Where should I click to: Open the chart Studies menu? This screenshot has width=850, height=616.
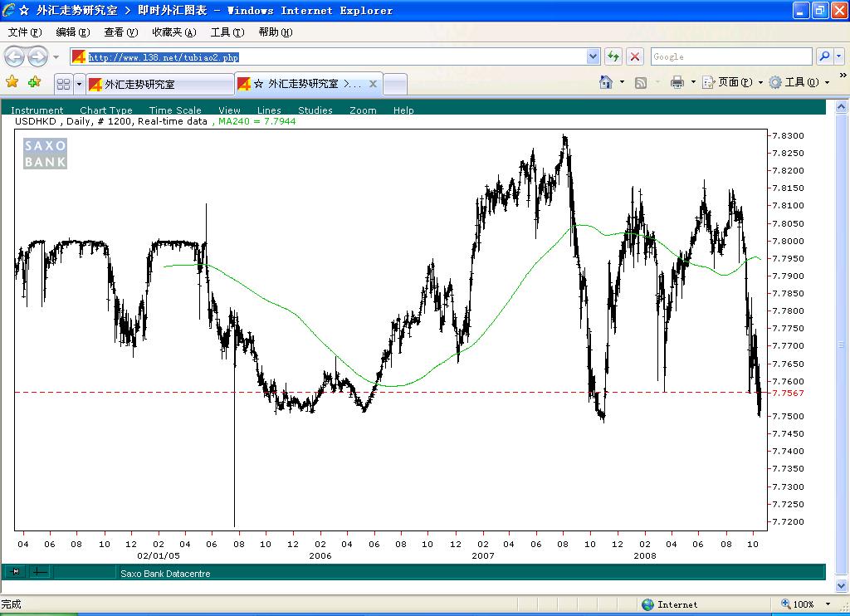coord(315,110)
